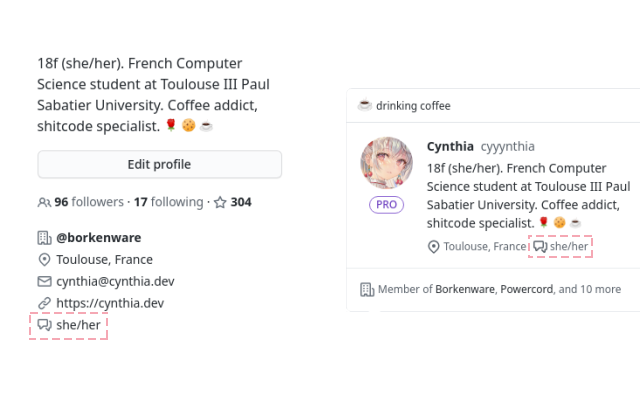Click the '10 more' organizations link
This screenshot has width=640, height=400.
click(x=600, y=290)
